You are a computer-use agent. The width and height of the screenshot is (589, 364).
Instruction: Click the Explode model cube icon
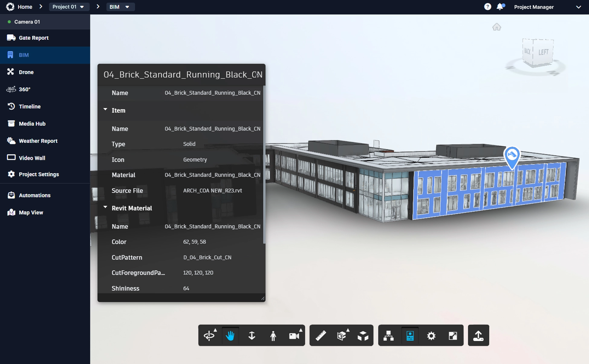click(363, 336)
